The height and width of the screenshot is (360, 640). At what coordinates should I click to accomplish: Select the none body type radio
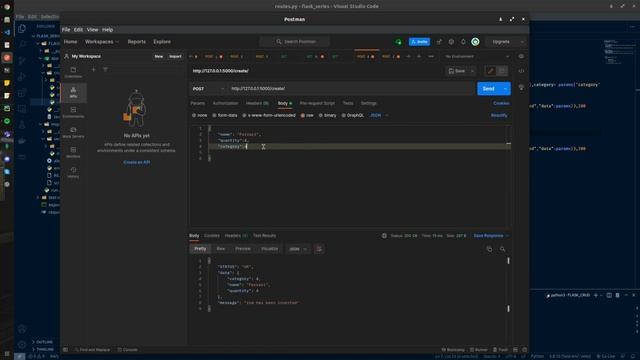[194, 116]
